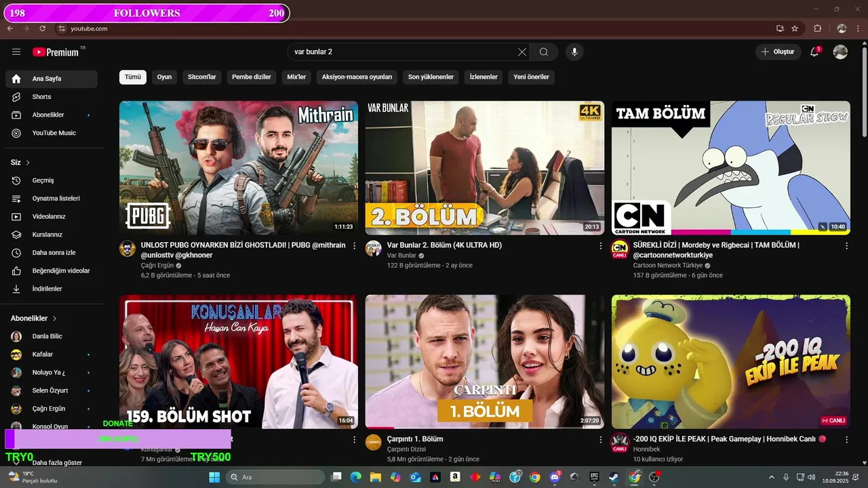This screenshot has width=868, height=488.
Task: Open YouTube Music in the sidebar
Action: [x=52, y=133]
